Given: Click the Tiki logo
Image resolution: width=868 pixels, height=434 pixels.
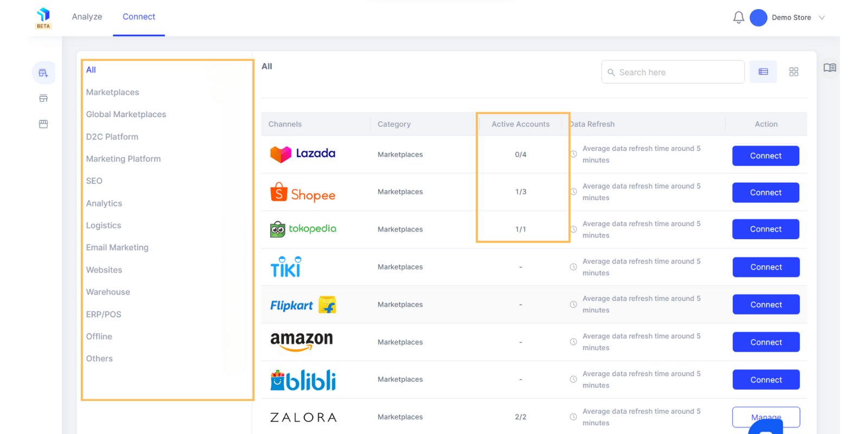Looking at the screenshot, I should tap(286, 266).
